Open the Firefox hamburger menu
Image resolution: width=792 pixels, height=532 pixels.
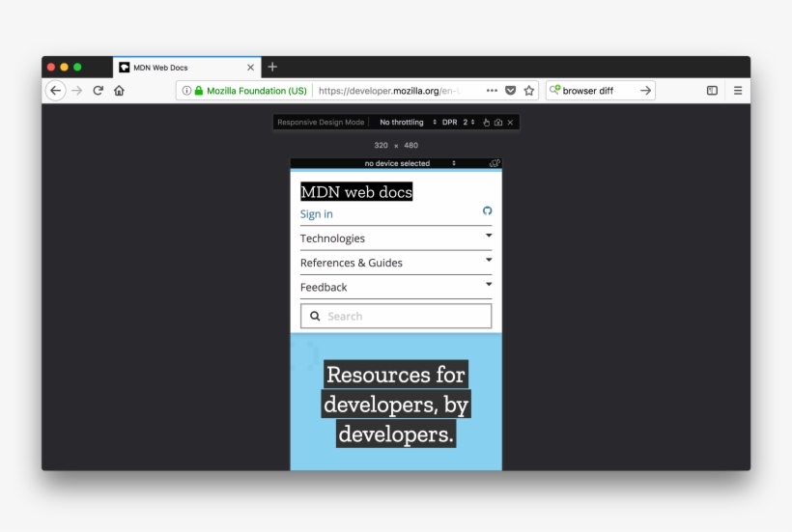click(x=738, y=91)
